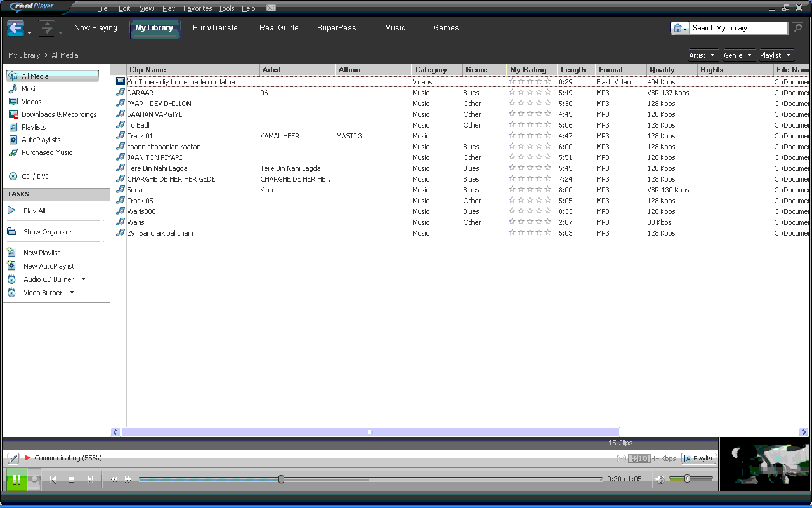Open the Playlist filter dropdown

[x=776, y=55]
